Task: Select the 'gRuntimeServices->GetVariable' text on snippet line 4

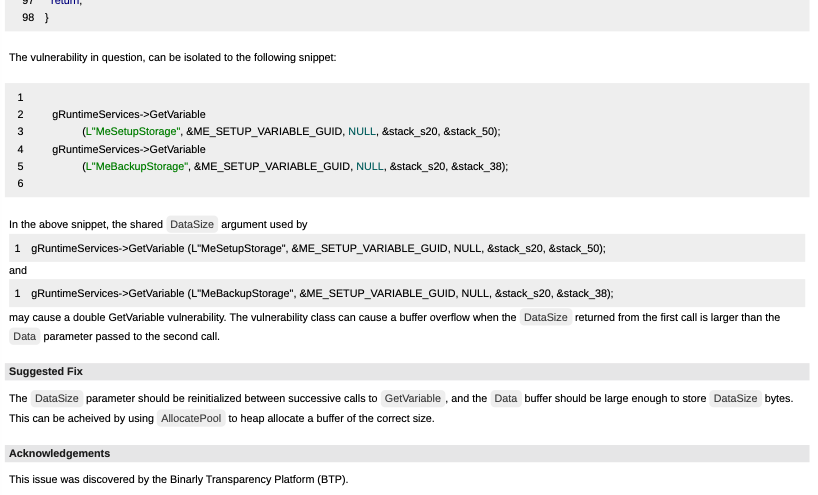Action: click(129, 149)
